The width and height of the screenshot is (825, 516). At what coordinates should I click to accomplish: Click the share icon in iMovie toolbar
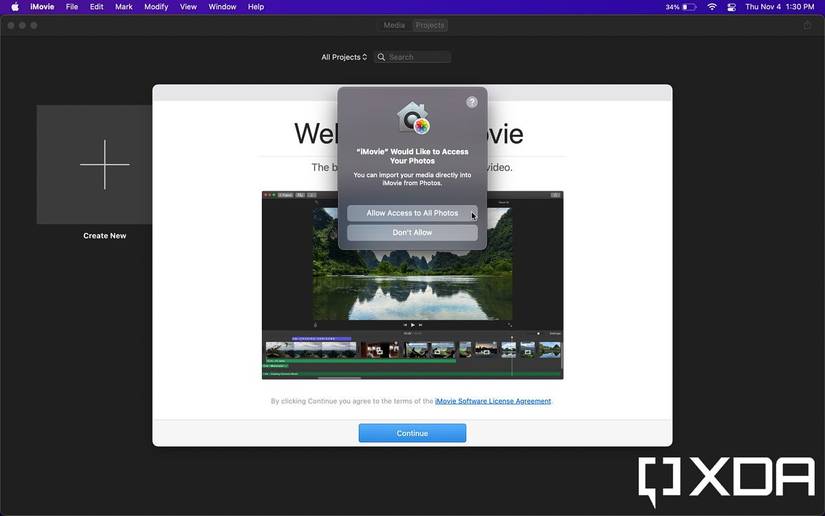[x=807, y=25]
